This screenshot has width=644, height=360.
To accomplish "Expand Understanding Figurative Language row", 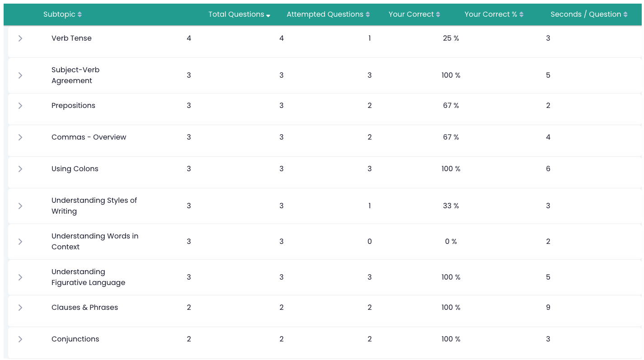I will (x=20, y=277).
